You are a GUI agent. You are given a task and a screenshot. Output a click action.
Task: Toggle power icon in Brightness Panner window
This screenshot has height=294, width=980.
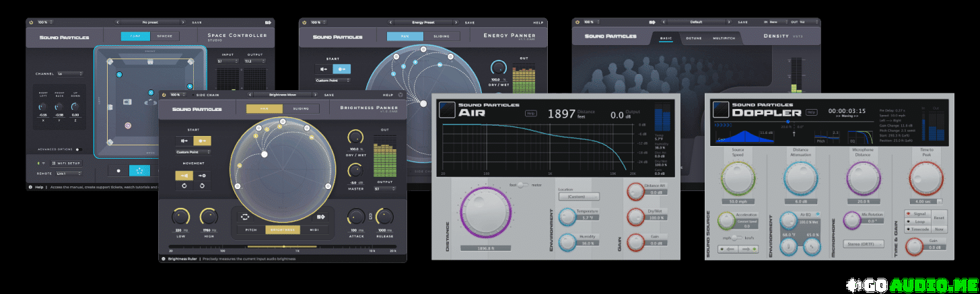tap(164, 95)
